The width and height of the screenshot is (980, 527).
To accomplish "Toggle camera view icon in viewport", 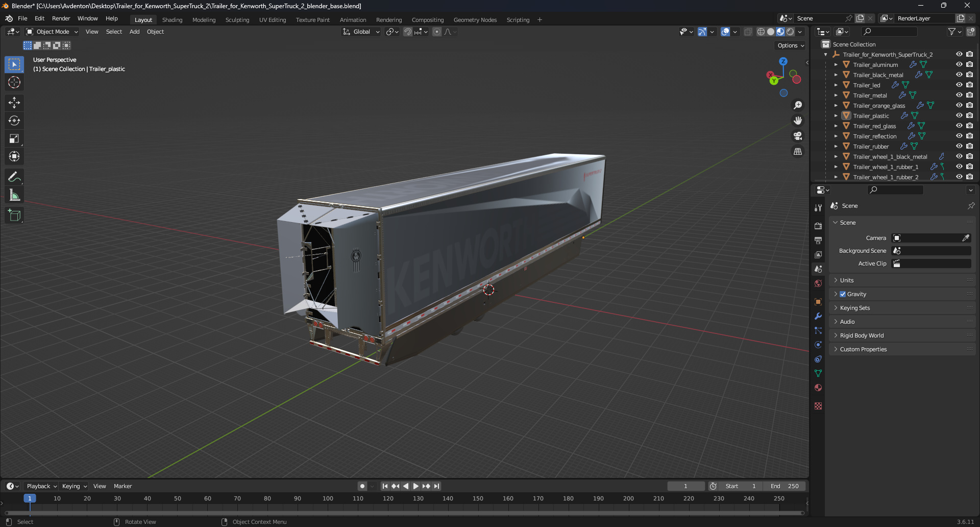I will 798,136.
